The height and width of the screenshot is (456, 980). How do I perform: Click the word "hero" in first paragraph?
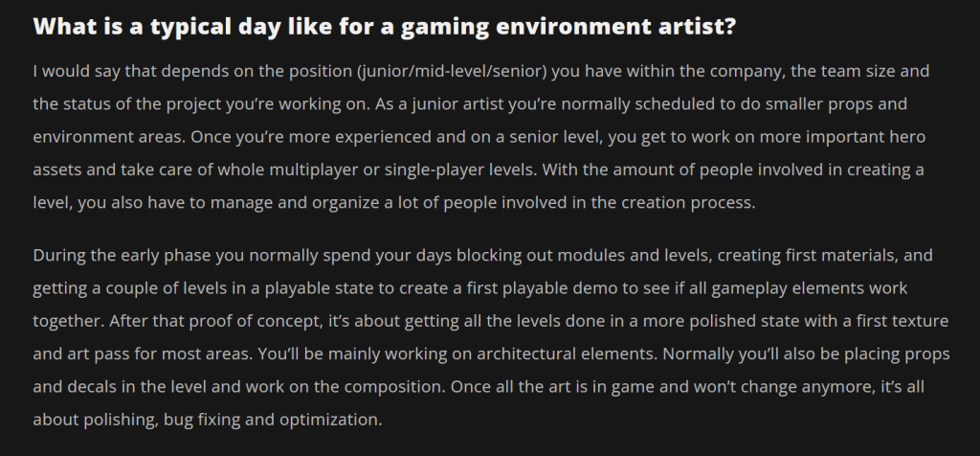[907, 136]
